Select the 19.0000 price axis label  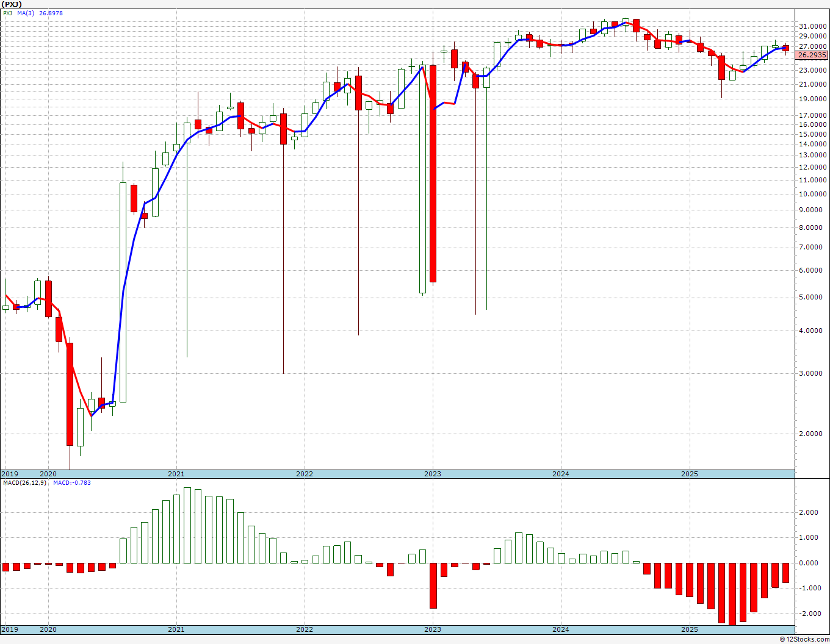pos(812,99)
